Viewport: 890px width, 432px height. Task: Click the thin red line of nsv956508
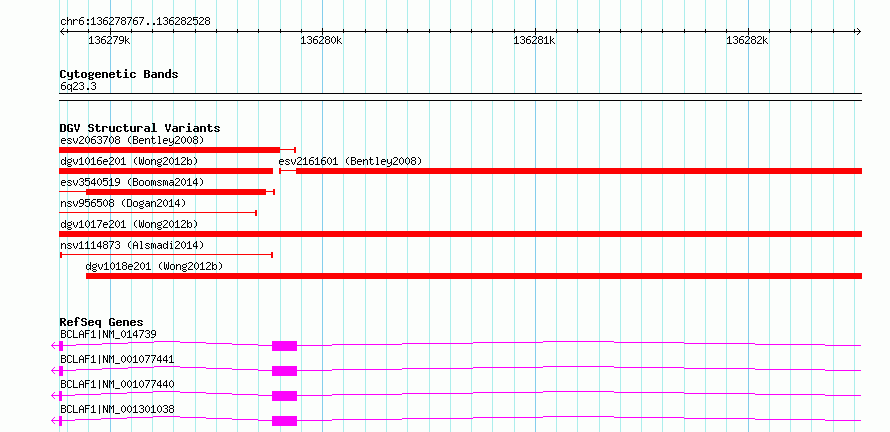[x=158, y=213]
